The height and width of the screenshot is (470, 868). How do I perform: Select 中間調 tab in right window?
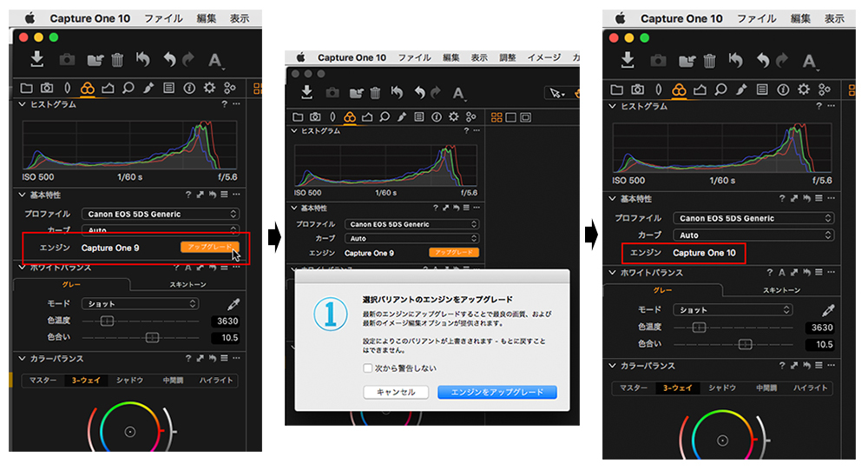[x=766, y=388]
